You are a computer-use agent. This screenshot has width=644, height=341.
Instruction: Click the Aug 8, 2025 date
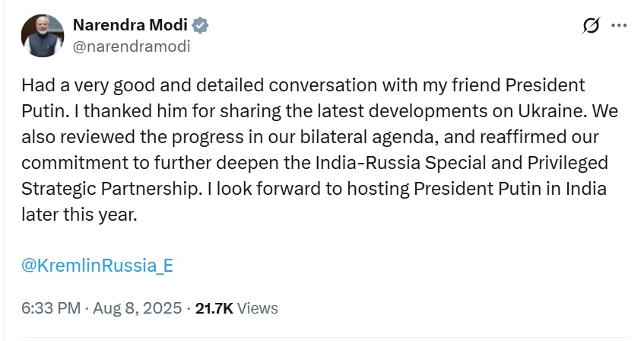tap(135, 308)
